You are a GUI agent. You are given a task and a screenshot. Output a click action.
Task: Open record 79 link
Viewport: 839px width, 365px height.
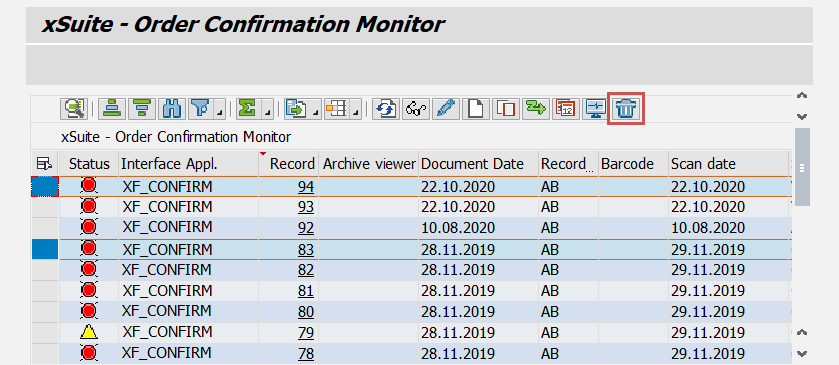306,333
